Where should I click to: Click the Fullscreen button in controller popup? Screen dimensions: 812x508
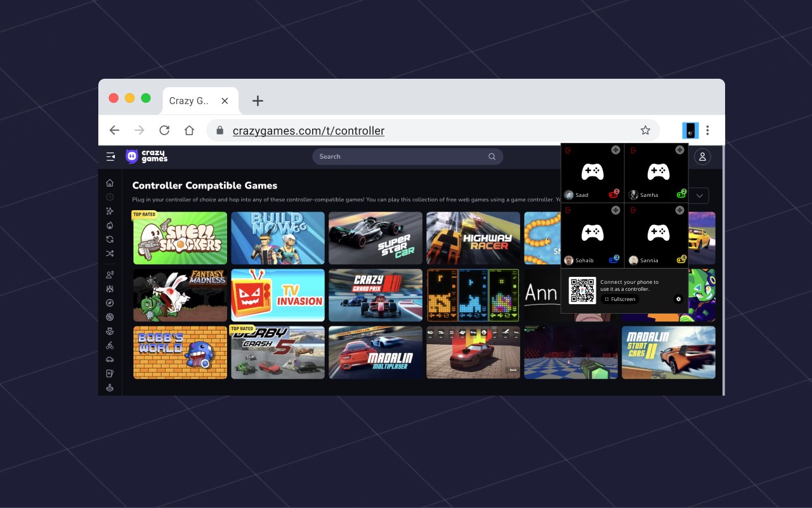pyautogui.click(x=620, y=299)
